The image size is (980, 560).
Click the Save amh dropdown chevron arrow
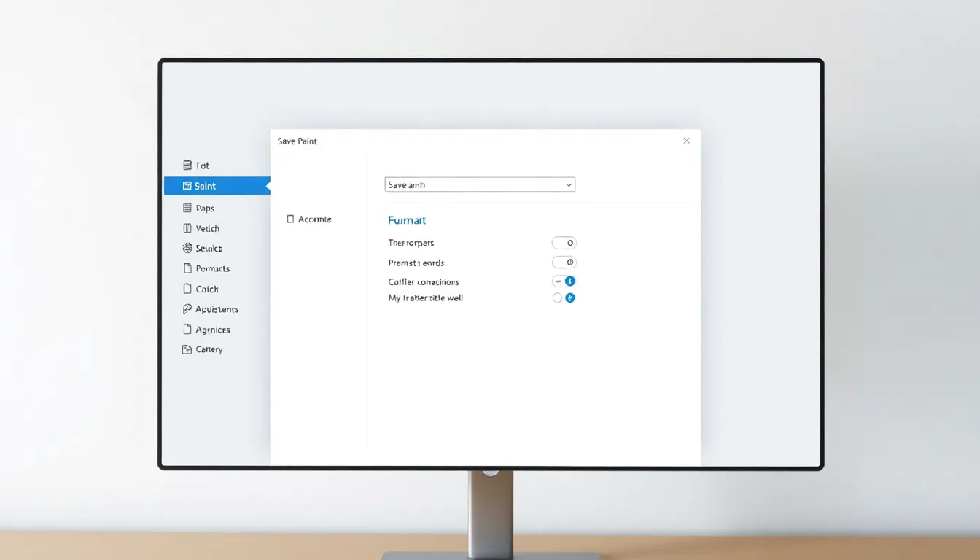[569, 185]
